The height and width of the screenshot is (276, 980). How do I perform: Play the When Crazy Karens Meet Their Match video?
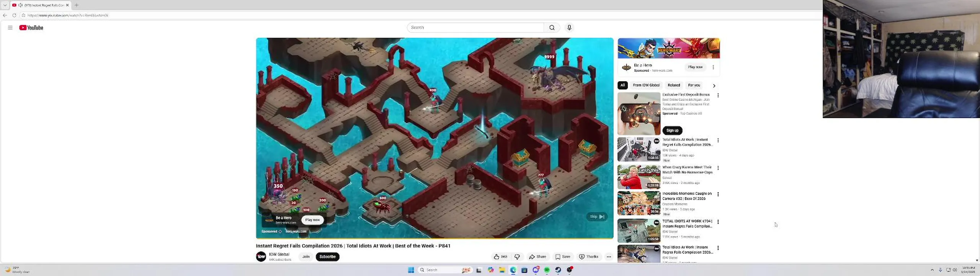(639, 177)
